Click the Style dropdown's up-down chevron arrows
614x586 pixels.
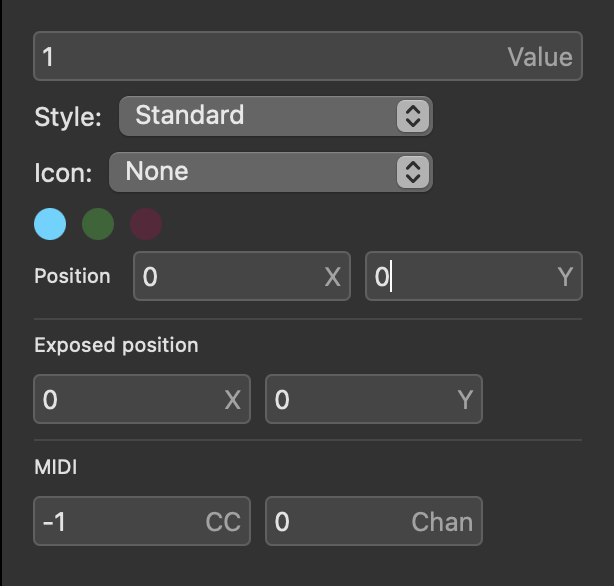point(412,116)
